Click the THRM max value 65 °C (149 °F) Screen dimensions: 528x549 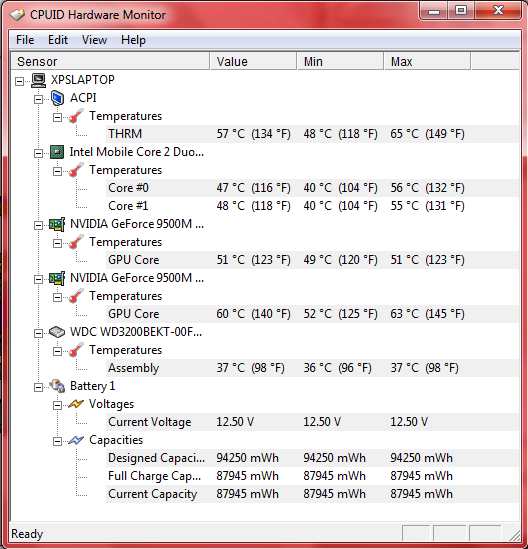click(x=427, y=134)
